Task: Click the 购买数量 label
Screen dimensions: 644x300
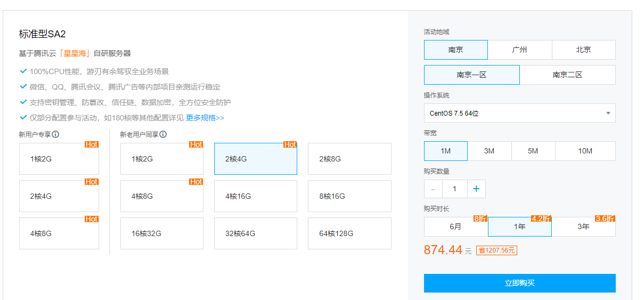Action: coord(437,172)
